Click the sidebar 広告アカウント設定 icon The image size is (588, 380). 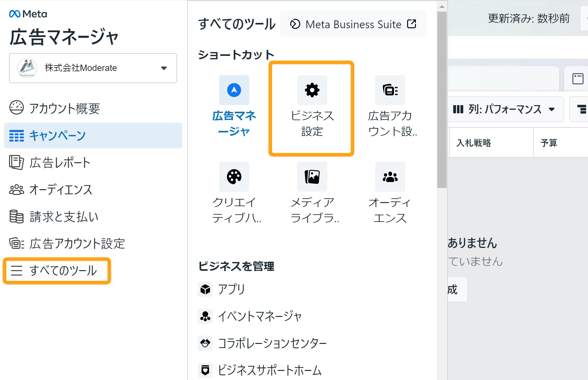(x=17, y=244)
